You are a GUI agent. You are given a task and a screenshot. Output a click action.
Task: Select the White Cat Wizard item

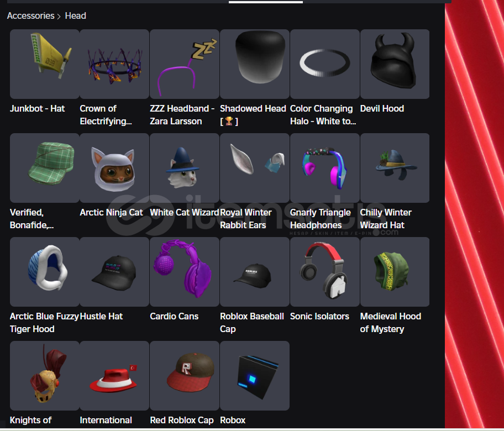point(185,168)
